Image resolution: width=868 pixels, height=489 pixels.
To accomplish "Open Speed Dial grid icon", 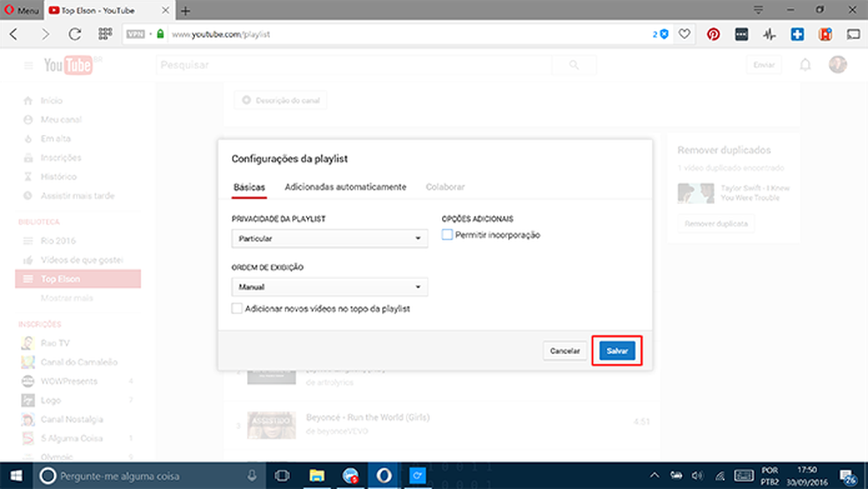I will coord(105,34).
